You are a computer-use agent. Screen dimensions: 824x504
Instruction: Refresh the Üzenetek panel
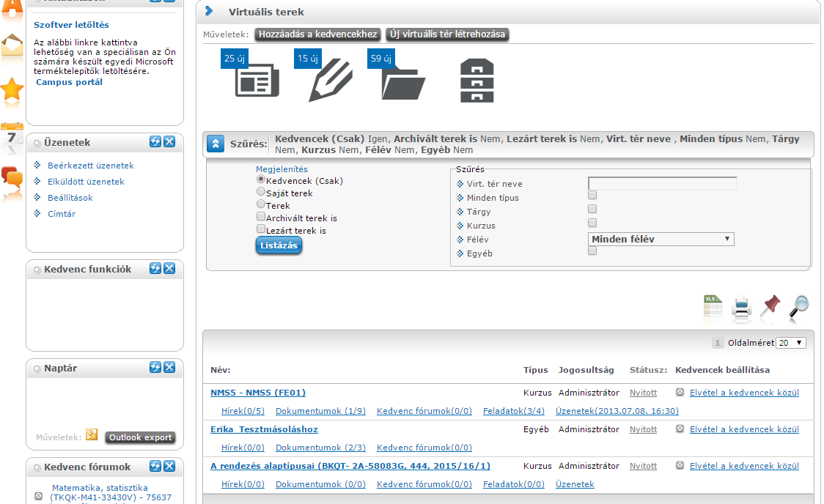(x=155, y=142)
